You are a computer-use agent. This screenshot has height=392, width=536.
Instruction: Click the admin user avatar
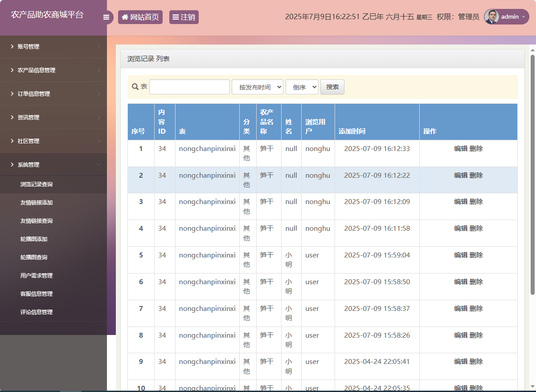491,17
